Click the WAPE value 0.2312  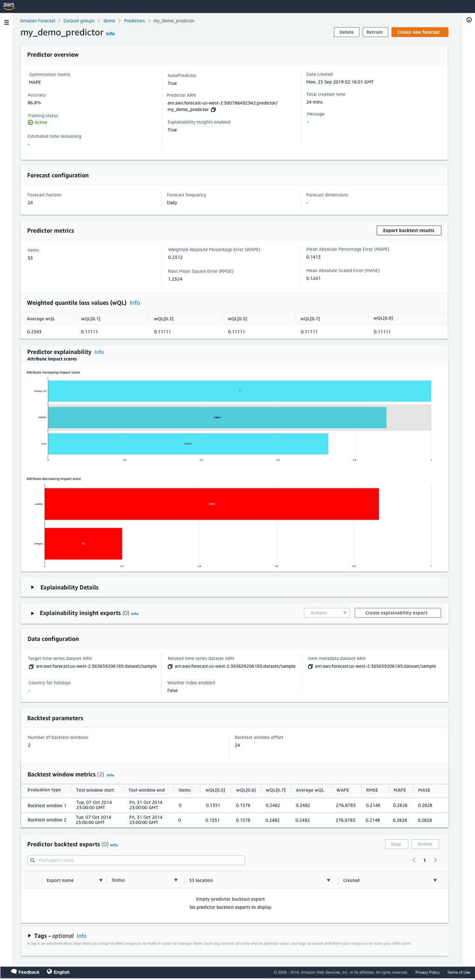(175, 257)
